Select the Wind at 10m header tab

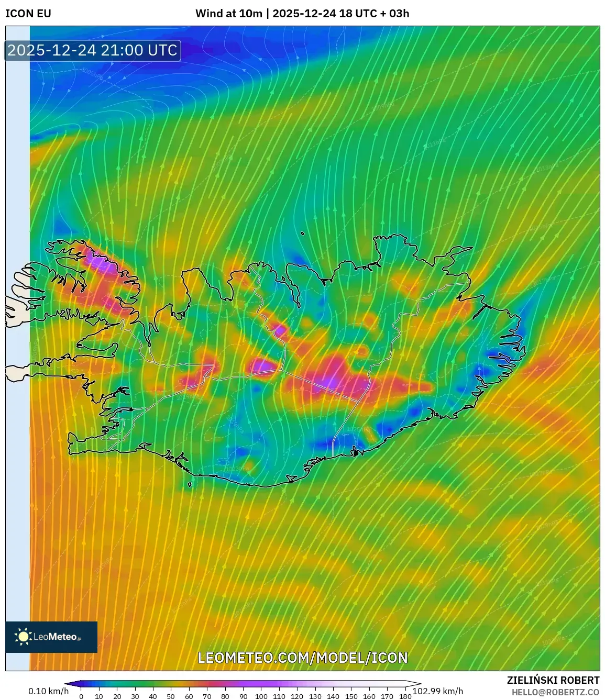(229, 14)
